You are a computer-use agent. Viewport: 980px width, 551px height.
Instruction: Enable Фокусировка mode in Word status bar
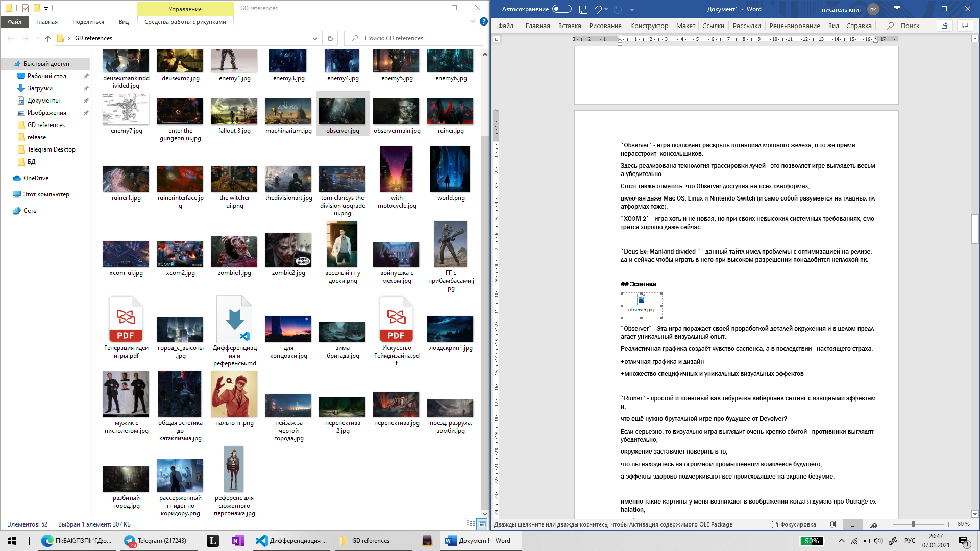pos(794,524)
